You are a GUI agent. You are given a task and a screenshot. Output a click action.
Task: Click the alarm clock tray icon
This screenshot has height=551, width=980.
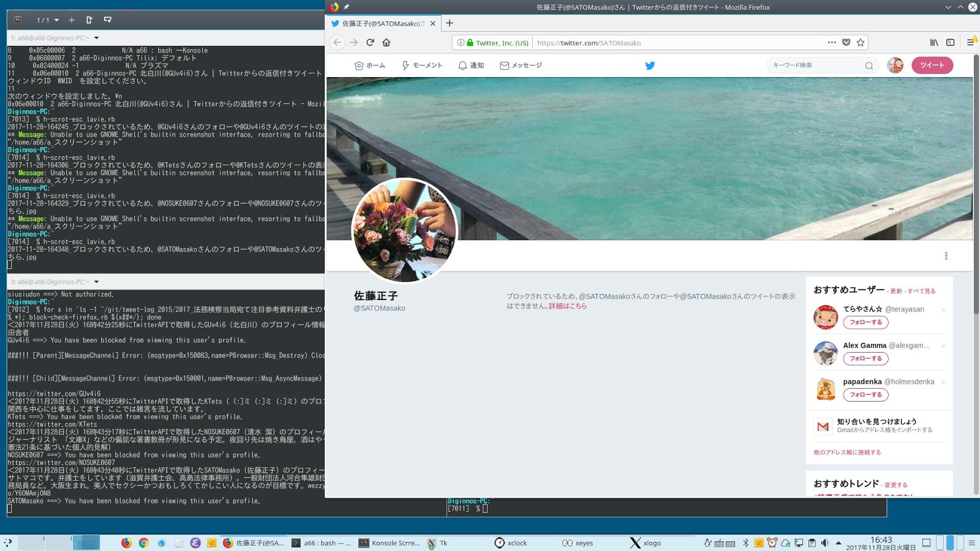coord(772,543)
